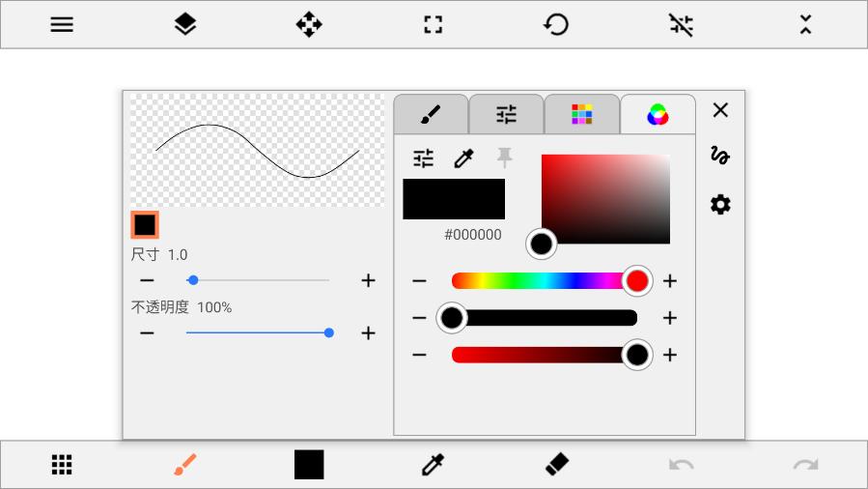Select the orange brush tool
Screen dimensions: 868x489
pos(185,465)
